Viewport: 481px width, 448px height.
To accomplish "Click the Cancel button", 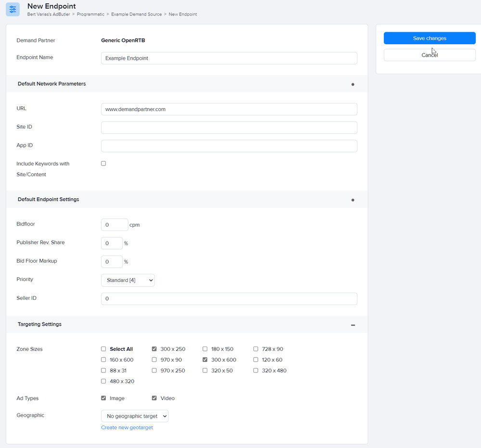I will [x=430, y=55].
